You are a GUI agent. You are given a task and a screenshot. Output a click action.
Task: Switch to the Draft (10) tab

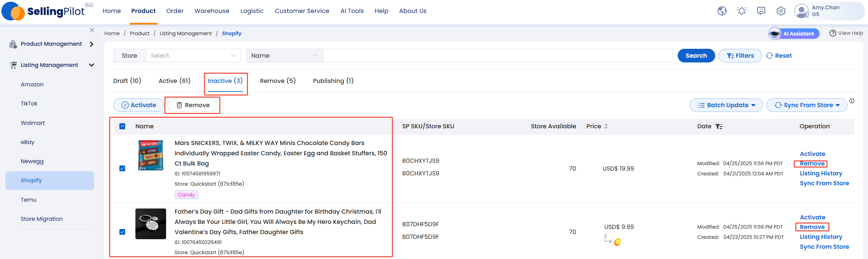pyautogui.click(x=127, y=81)
